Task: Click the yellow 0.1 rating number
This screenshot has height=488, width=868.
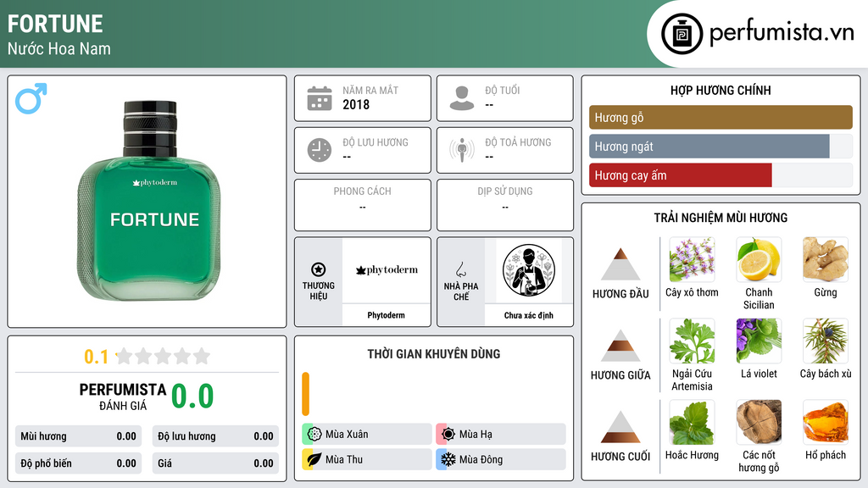Action: [97, 357]
